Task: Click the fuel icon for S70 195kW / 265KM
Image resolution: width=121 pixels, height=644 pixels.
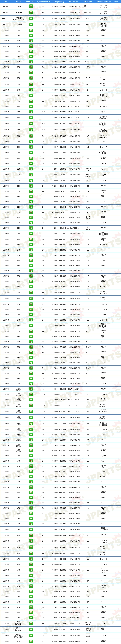Action: [31, 281]
